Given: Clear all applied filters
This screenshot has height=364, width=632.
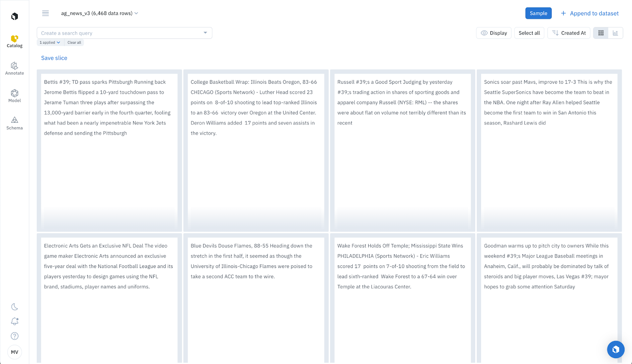Looking at the screenshot, I should (74, 43).
